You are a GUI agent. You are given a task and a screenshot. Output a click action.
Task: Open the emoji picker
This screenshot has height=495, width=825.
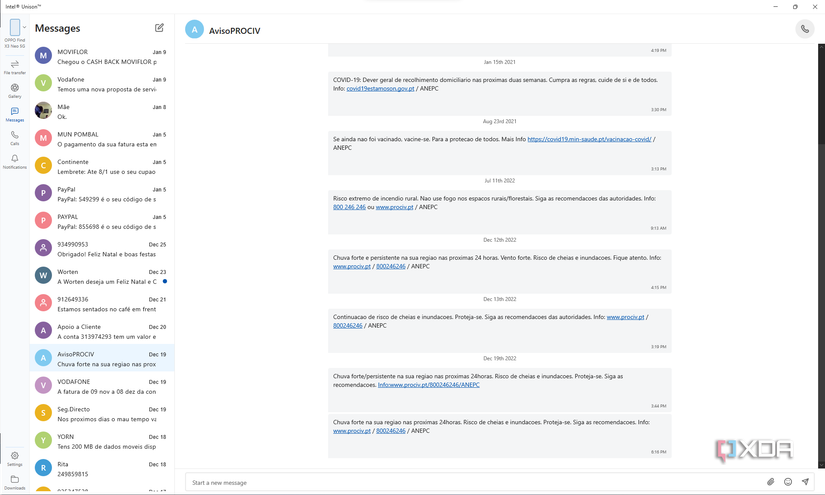tap(788, 482)
